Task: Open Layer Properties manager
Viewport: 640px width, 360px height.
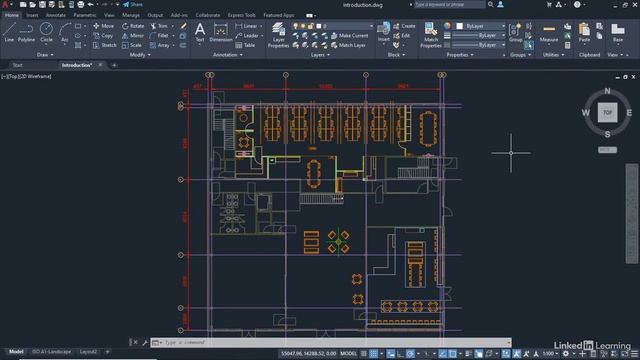Action: (x=278, y=36)
